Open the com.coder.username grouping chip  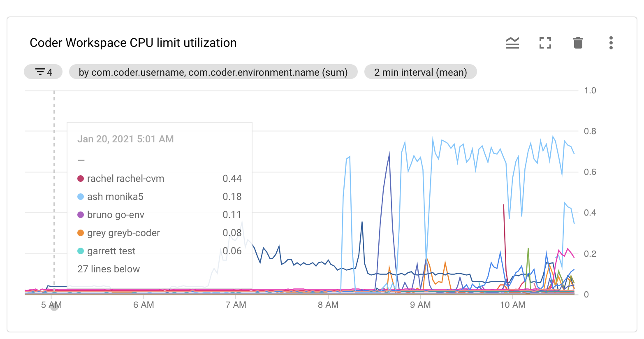(213, 72)
